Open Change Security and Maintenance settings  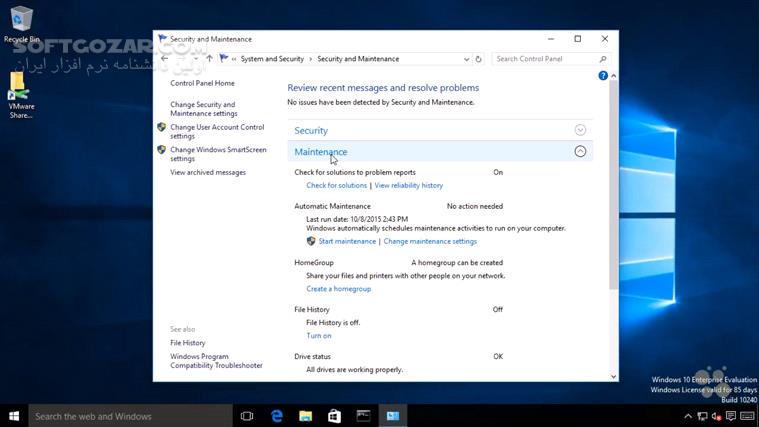(204, 109)
